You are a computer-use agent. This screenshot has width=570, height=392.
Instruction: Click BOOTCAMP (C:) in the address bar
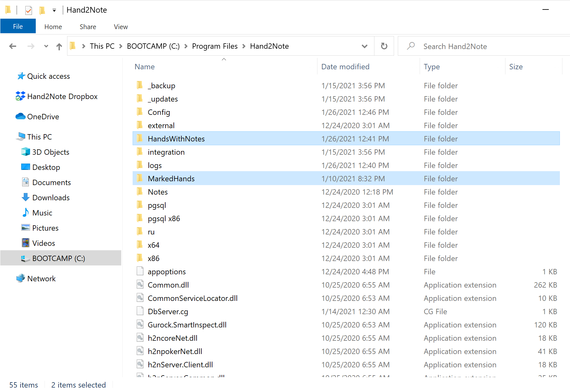[x=153, y=46]
